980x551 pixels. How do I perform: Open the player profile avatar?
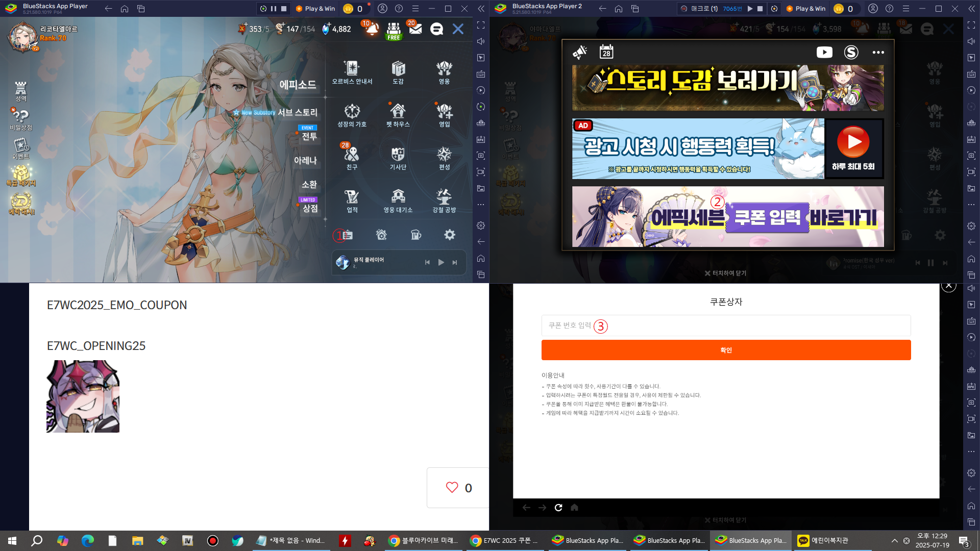[x=23, y=37]
